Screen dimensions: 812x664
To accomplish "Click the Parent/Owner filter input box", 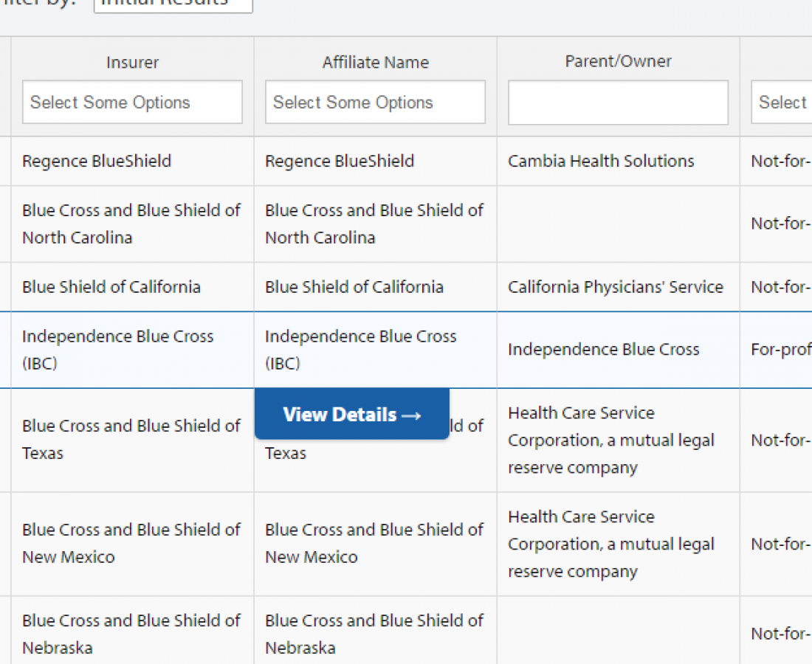I will 617,102.
